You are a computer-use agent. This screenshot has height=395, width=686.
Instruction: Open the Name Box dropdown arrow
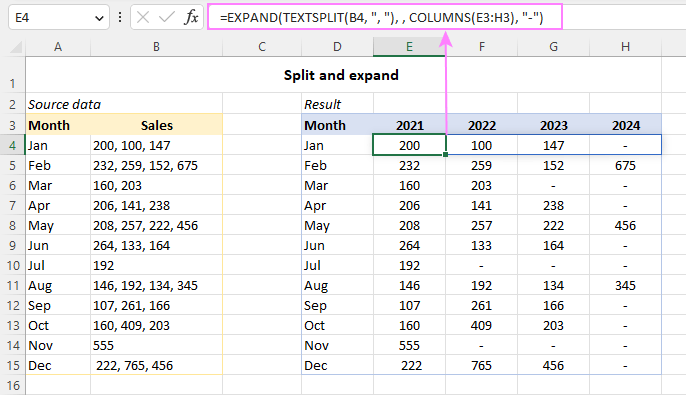pyautogui.click(x=99, y=18)
